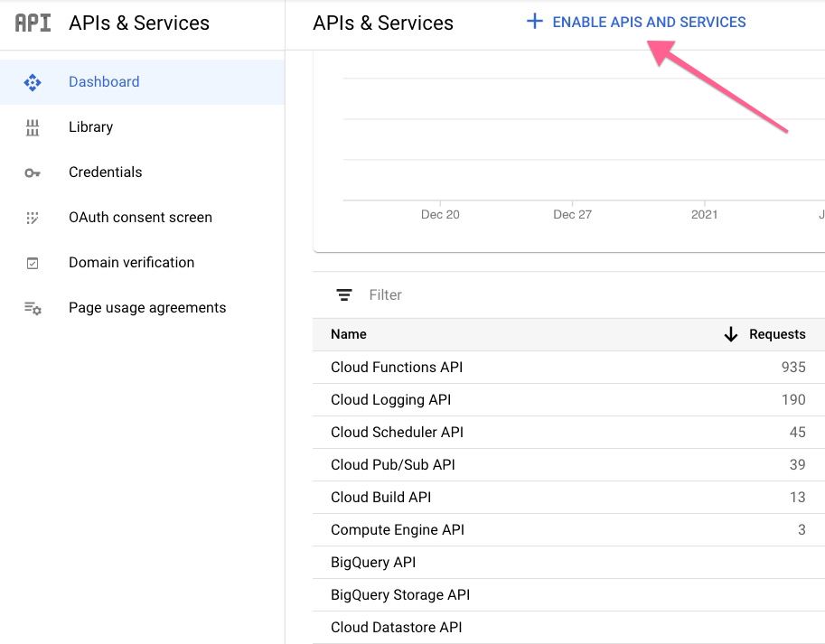Click the plus icon beside Enable APIs
825x644 pixels.
coord(535,22)
